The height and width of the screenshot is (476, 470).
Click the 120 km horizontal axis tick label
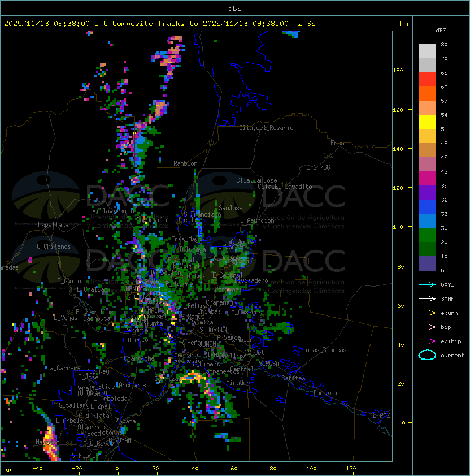tap(351, 469)
